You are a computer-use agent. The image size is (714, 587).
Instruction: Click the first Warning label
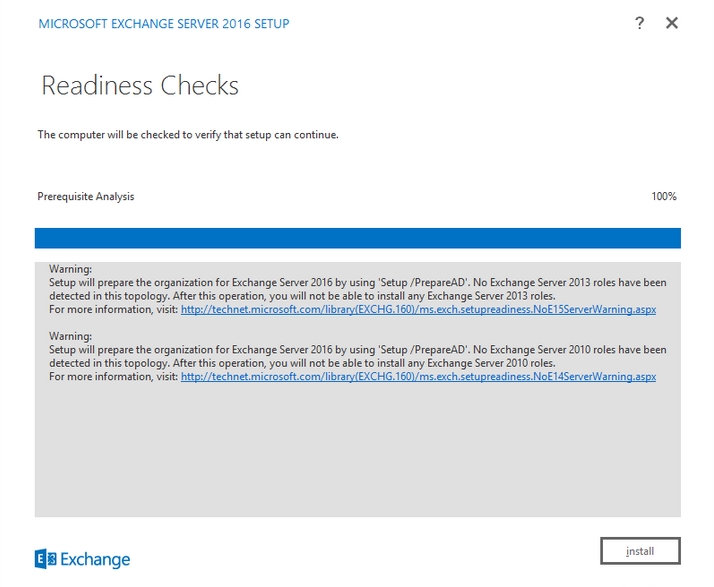point(70,270)
